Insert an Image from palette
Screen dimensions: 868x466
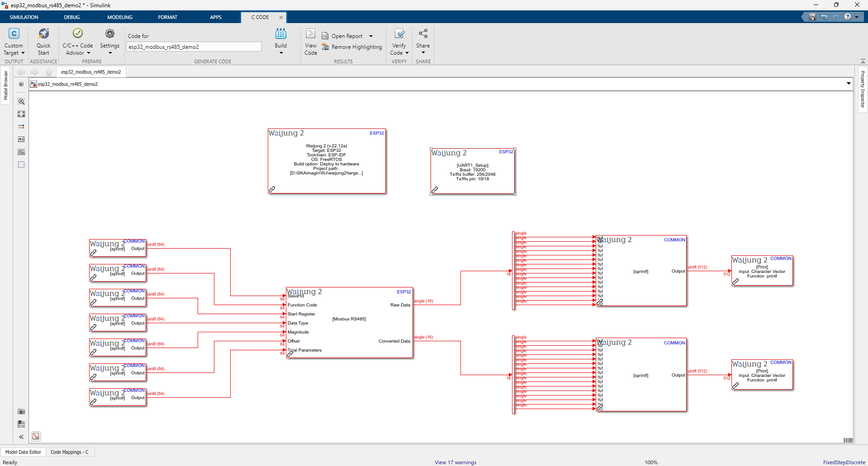pos(21,152)
